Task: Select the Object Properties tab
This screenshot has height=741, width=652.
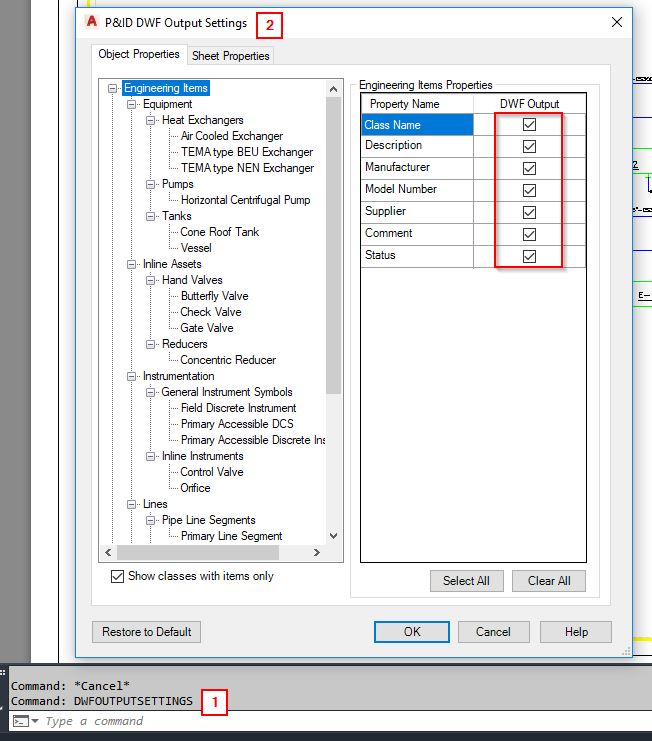Action: coord(139,54)
